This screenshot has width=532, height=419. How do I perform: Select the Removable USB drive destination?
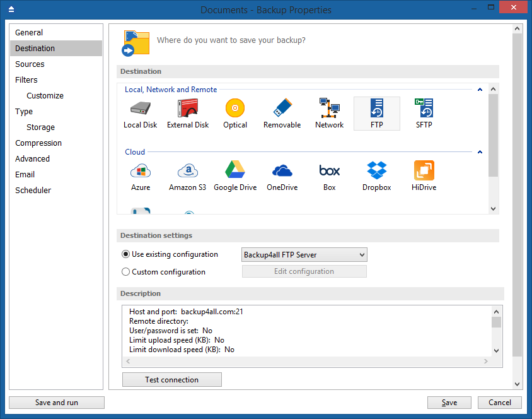[282, 114]
